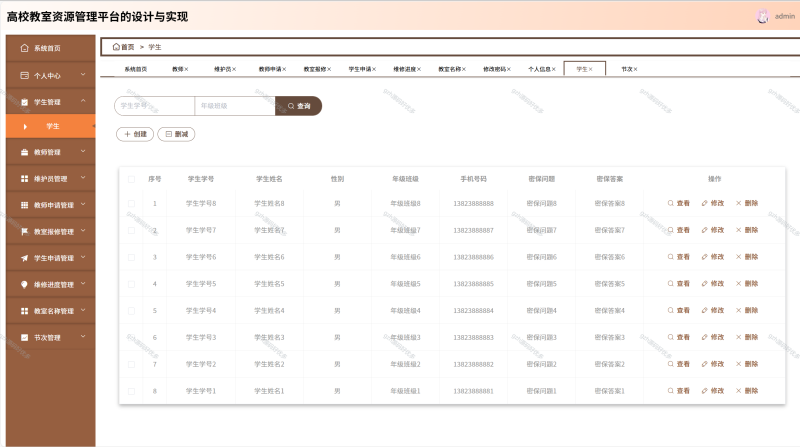Click the four-square icon beside 维护员管理
The image size is (800, 447).
tap(24, 179)
